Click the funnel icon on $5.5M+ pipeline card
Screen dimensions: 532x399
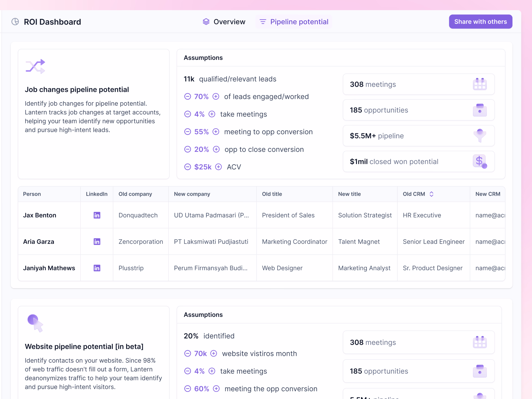[480, 136]
